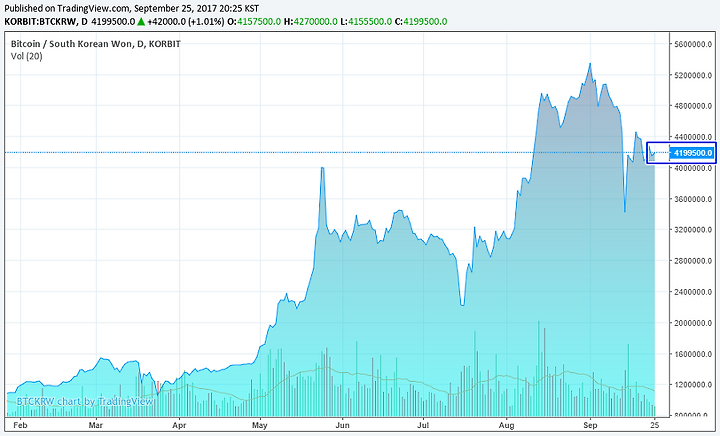720x436 pixels.
Task: Click the Jun label on time axis
Action: pyautogui.click(x=342, y=425)
